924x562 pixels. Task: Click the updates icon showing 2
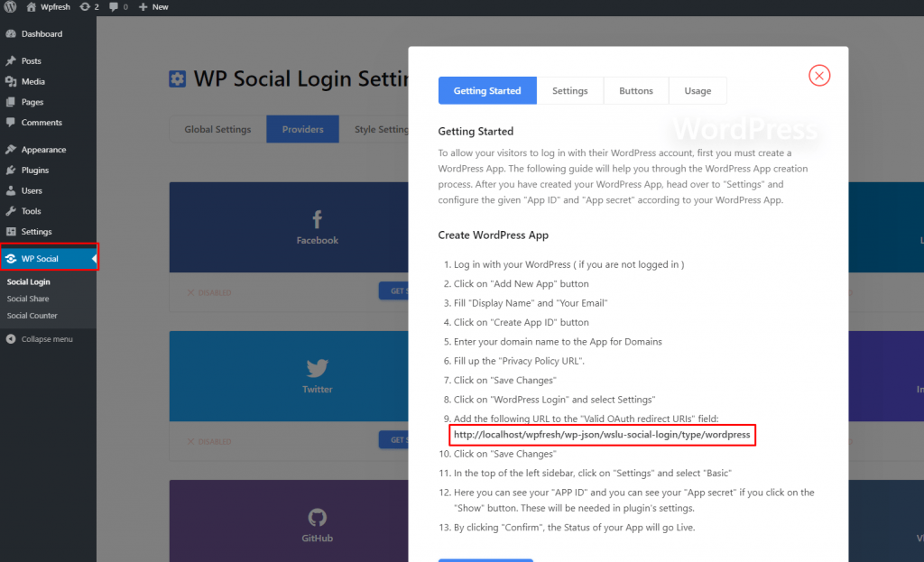pyautogui.click(x=85, y=7)
